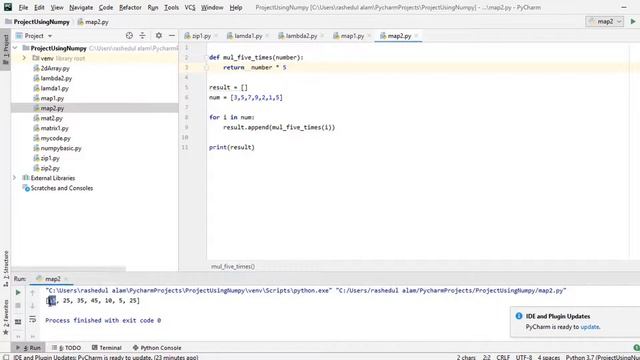The image size is (640, 360).
Task: Click the horizontal scrollbar under project tree
Action: click(69, 269)
